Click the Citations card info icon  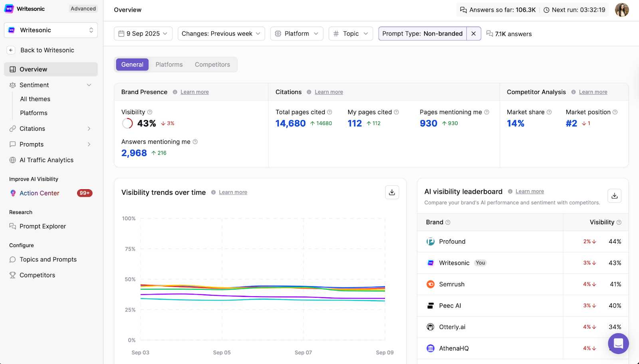[309, 92]
